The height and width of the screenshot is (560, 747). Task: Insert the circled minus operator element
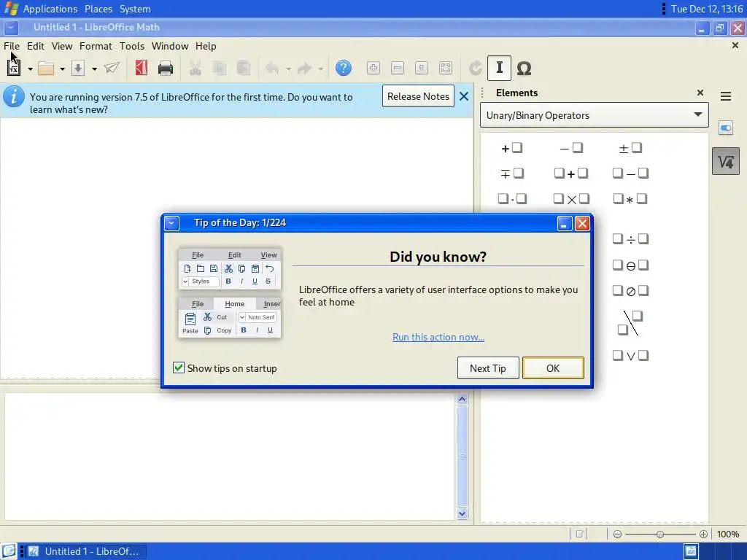pos(630,265)
